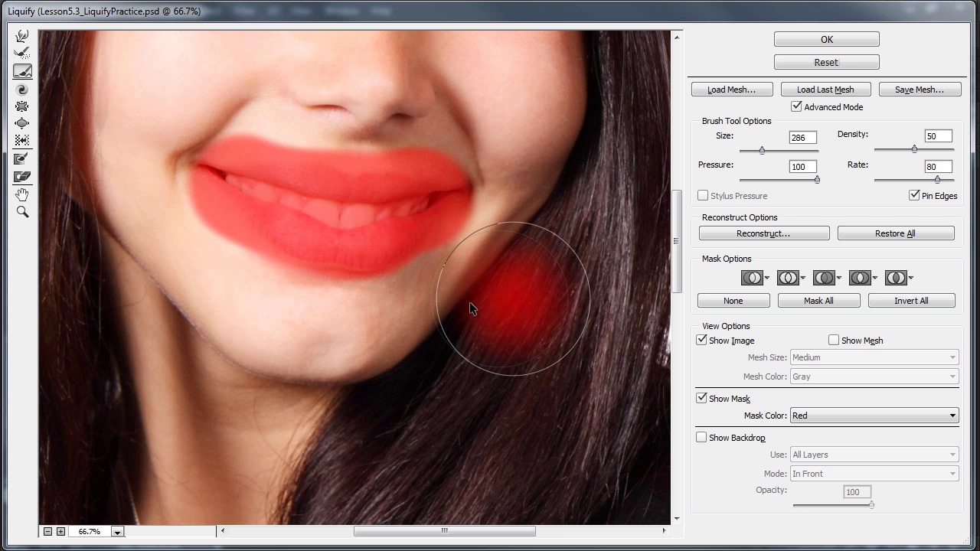Enable the Show Mesh checkbox
This screenshot has width=980, height=551.
(834, 341)
